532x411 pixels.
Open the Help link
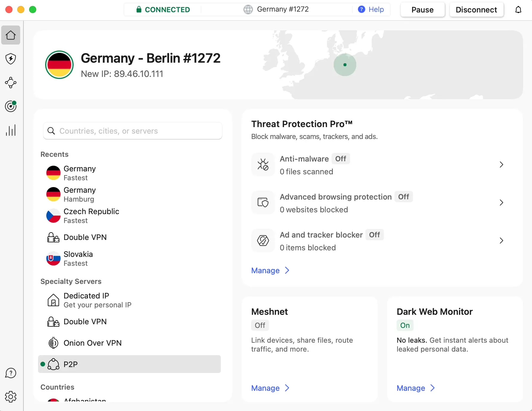point(376,10)
